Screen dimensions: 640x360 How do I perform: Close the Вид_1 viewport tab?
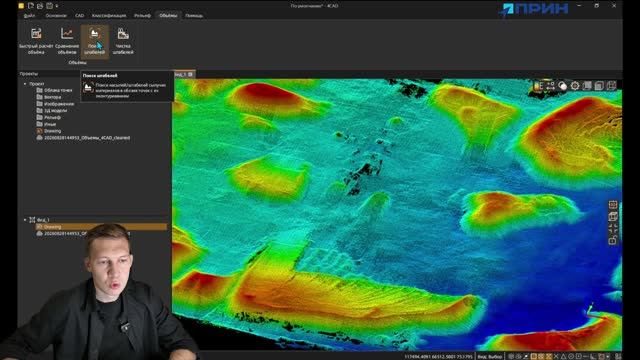coord(191,74)
